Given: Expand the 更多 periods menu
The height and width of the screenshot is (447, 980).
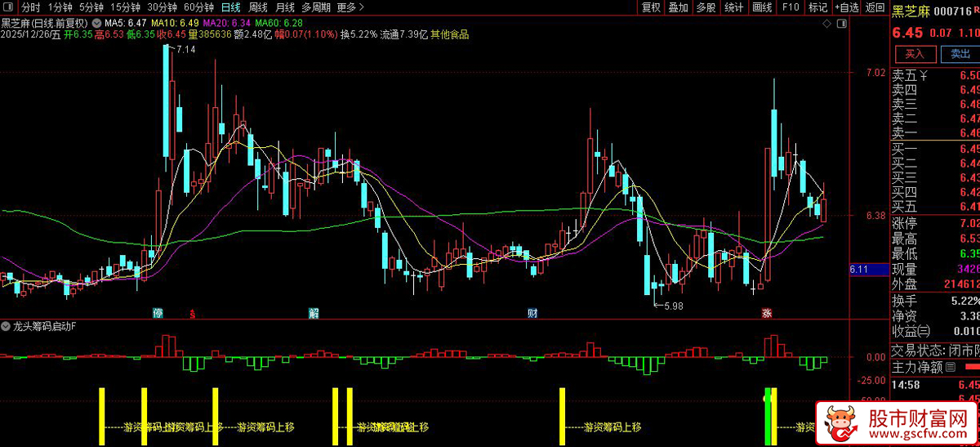Looking at the screenshot, I should [350, 7].
